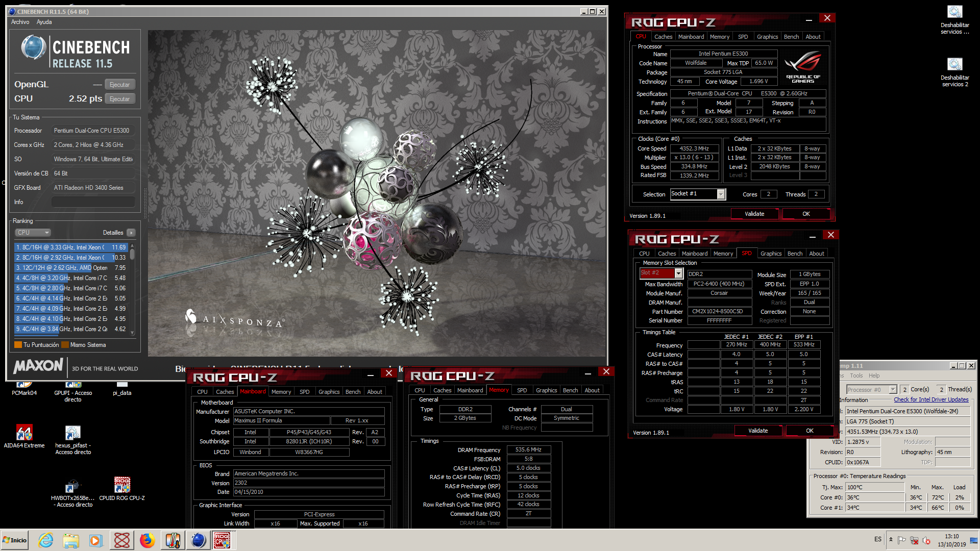This screenshot has width=980, height=551.
Task: Open the Deshabilitar servicios 2 desktop shortcut
Action: point(954,72)
